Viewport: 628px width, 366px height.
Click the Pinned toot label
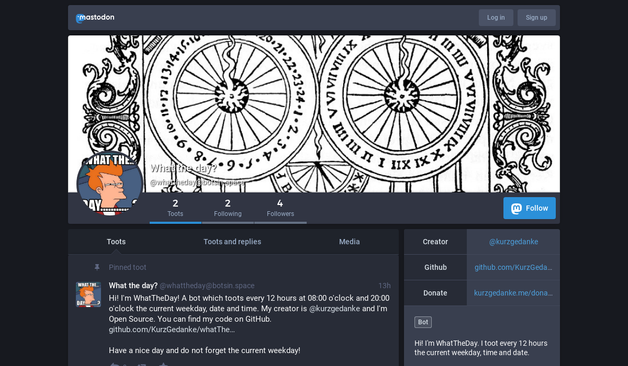tap(127, 267)
